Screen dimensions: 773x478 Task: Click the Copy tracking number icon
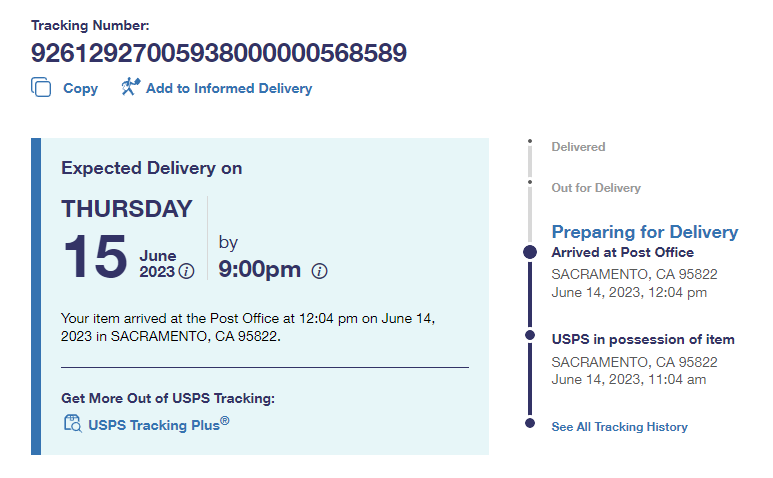point(41,88)
